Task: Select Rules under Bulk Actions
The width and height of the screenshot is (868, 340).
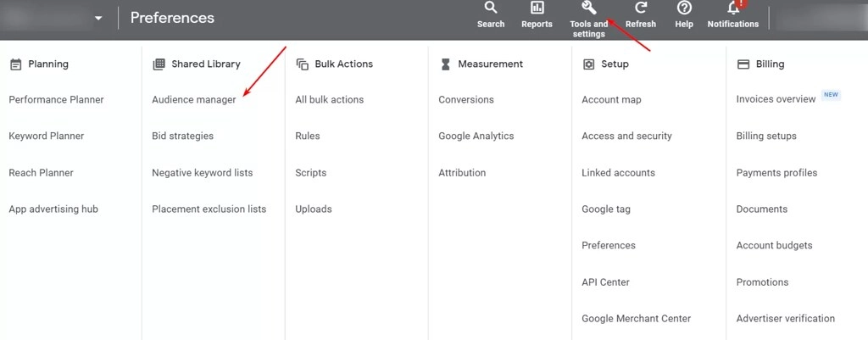Action: coord(307,136)
